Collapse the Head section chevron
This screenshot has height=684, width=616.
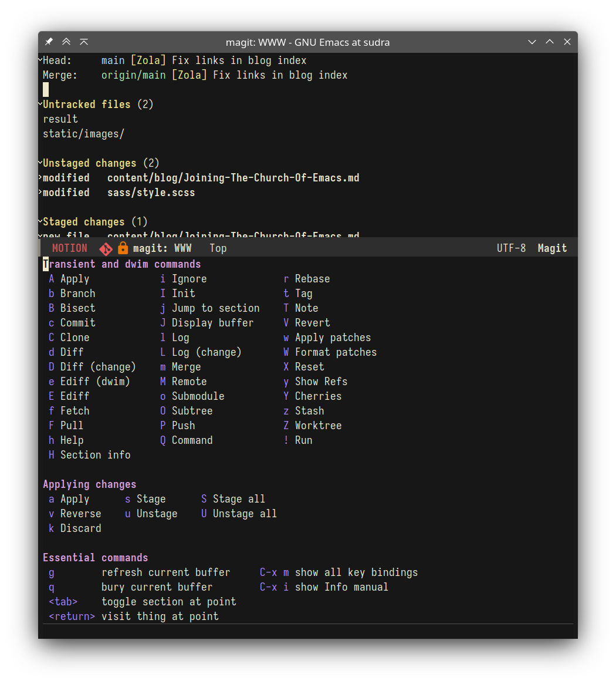(40, 59)
